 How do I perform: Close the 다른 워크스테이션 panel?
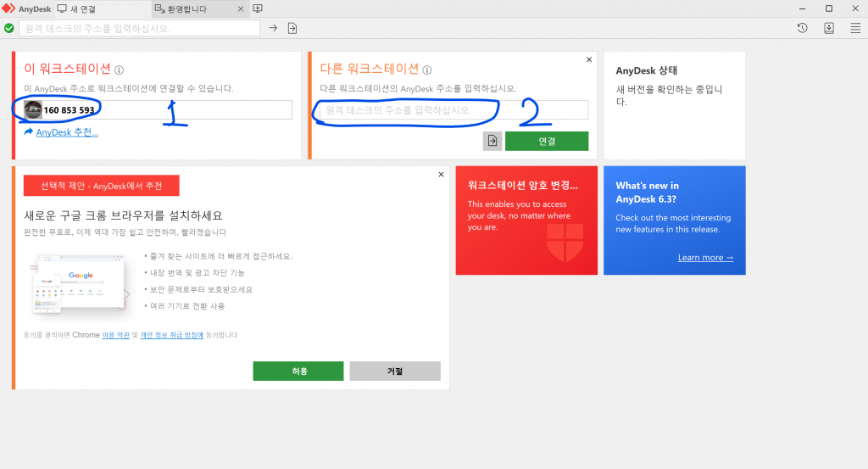(x=589, y=59)
